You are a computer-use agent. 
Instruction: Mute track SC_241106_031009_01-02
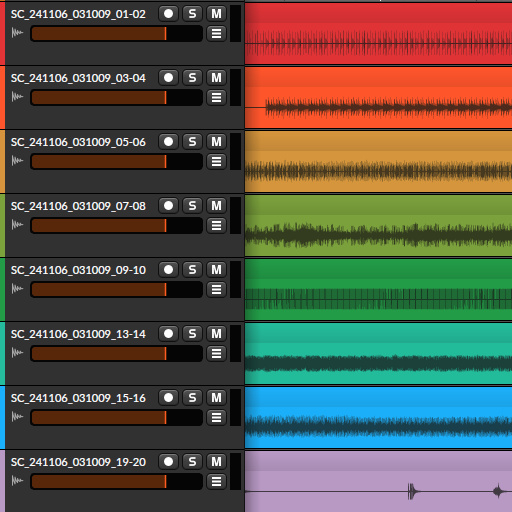216,14
